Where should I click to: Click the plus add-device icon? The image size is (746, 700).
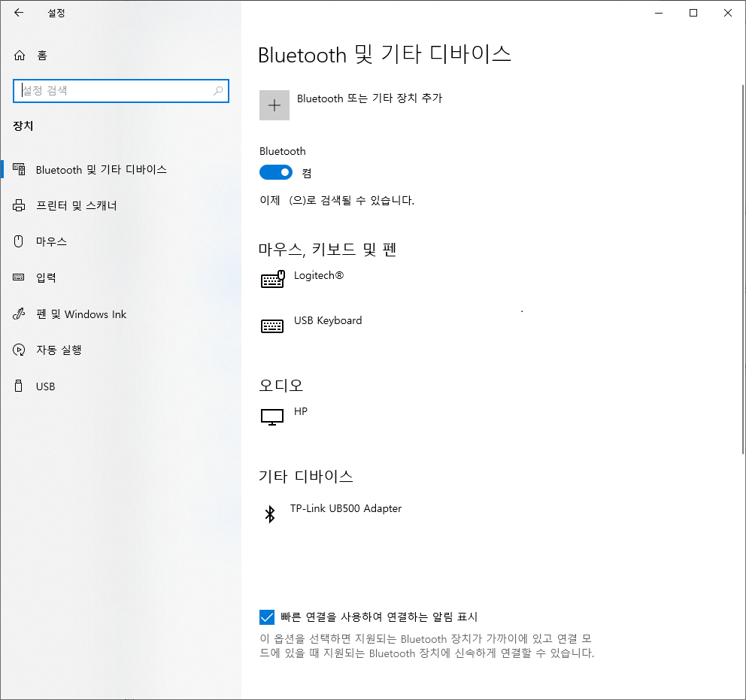tap(274, 105)
